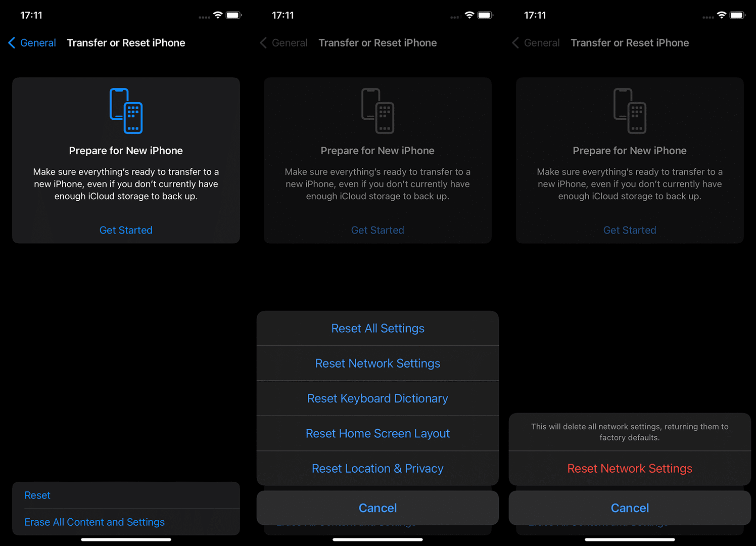The width and height of the screenshot is (756, 546).
Task: Tap Erase All Content and Settings
Action: pyautogui.click(x=126, y=522)
